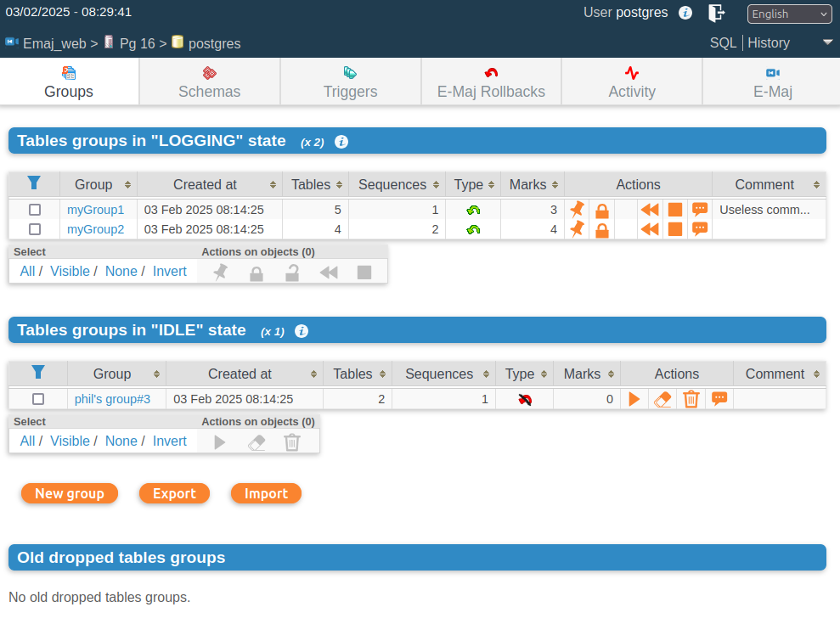Click Invert in LOGGING groups selector
Image resolution: width=840 pixels, height=624 pixels.
pyautogui.click(x=169, y=271)
